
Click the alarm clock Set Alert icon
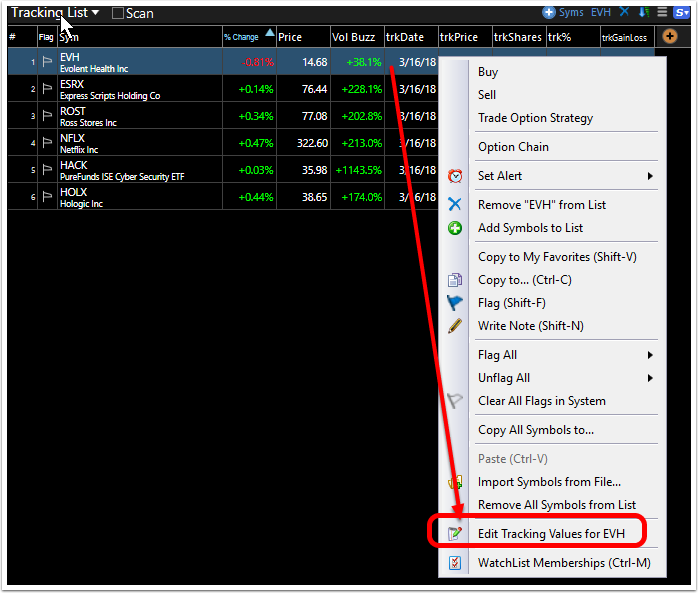455,176
